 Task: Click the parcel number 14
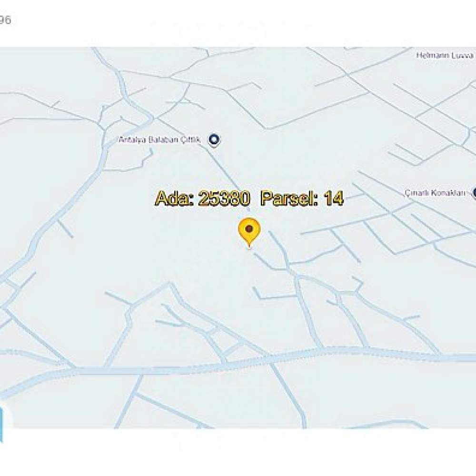pyautogui.click(x=333, y=198)
